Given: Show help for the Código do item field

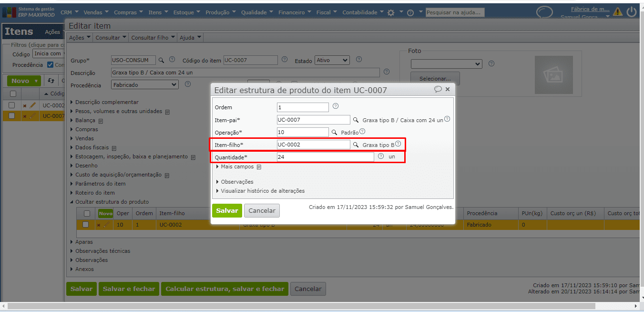Looking at the screenshot, I should 284,60.
